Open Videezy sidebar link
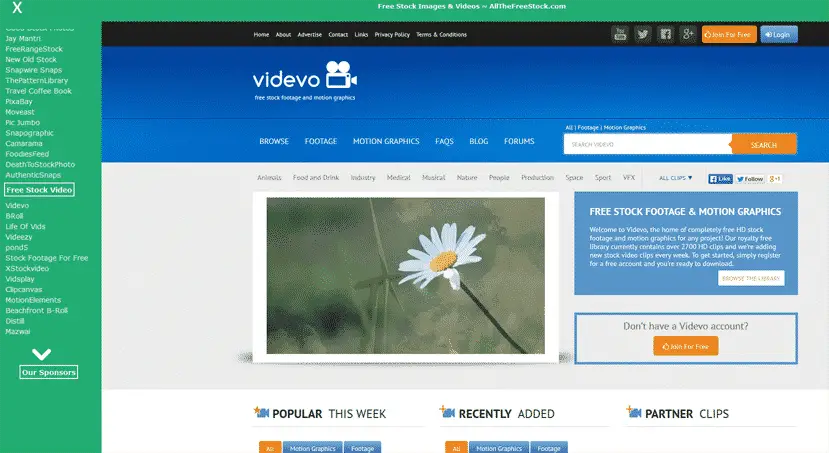Image resolution: width=829 pixels, height=453 pixels. click(x=19, y=237)
